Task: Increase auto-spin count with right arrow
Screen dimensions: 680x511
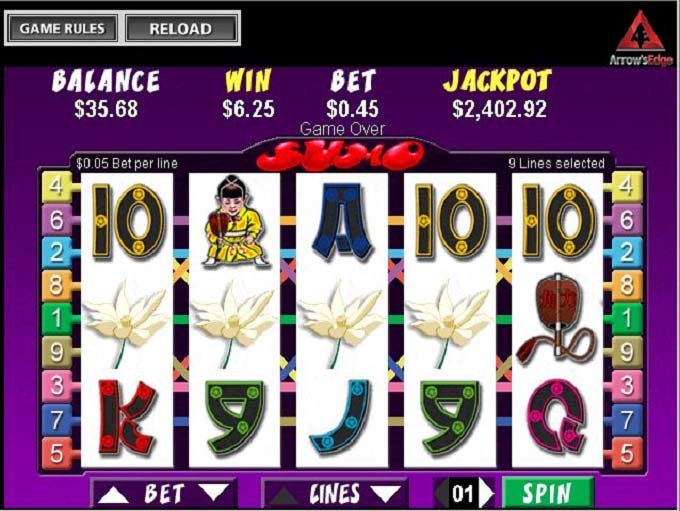Action: pyautogui.click(x=487, y=493)
